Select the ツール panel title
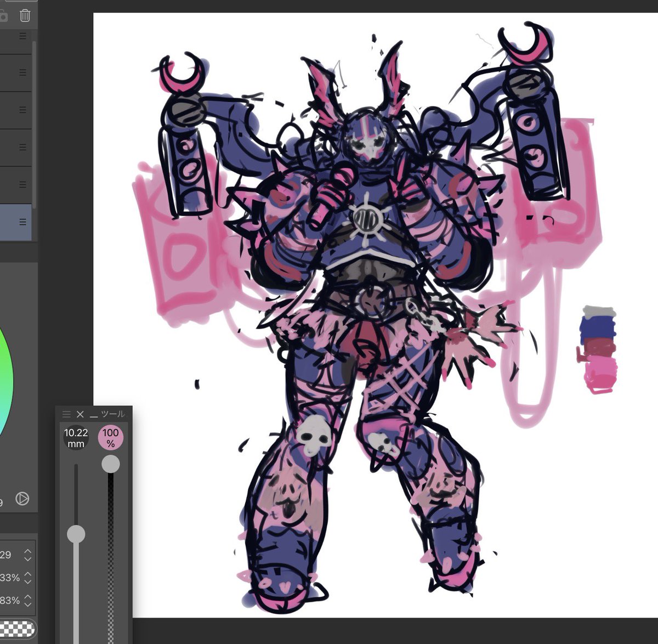The height and width of the screenshot is (644, 658). coord(112,414)
